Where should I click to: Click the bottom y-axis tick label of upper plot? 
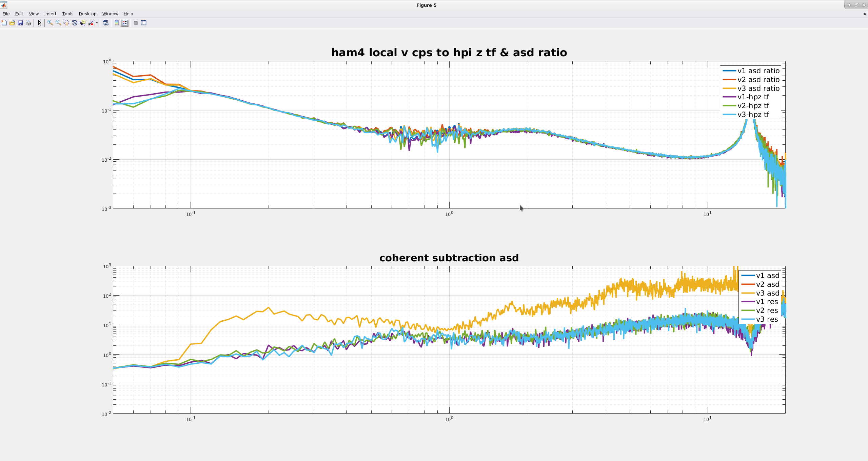tap(107, 209)
